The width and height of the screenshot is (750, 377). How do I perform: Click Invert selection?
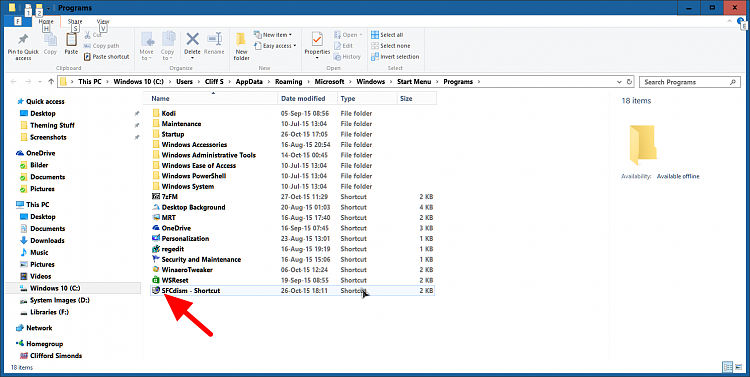click(395, 56)
